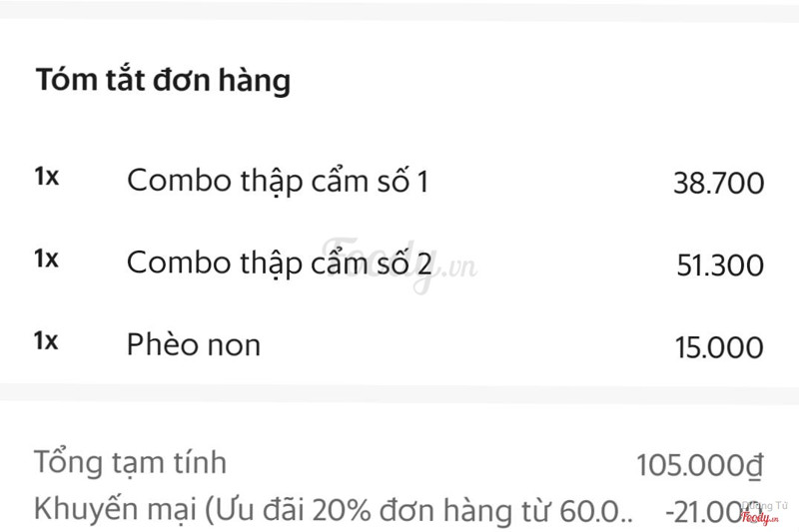Click the 51.300 price
Screen dimensions: 799x532
[x=719, y=266]
